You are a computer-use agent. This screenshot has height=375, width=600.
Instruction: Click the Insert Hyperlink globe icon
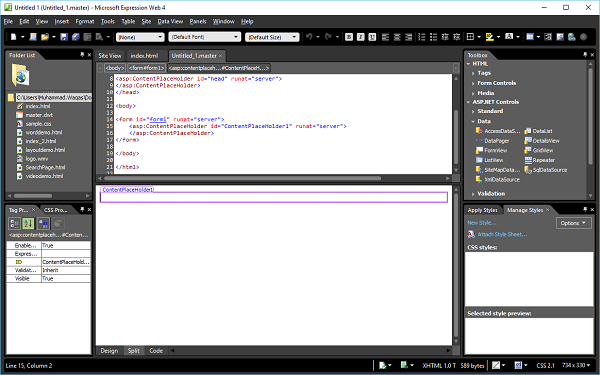tap(572, 37)
